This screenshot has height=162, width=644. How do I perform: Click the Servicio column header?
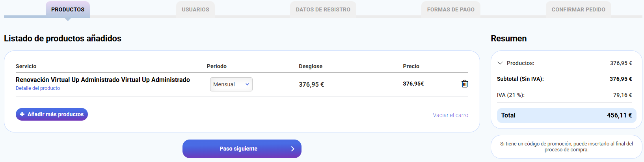point(26,66)
